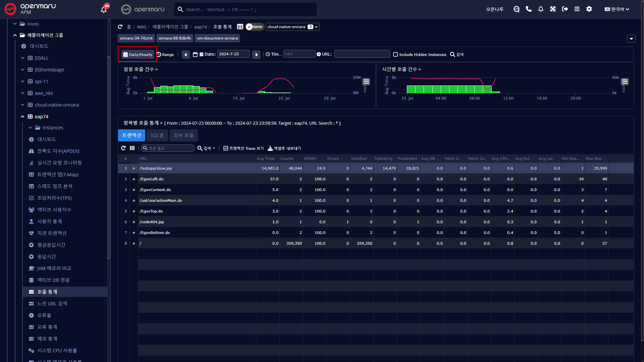Open the settings gear in header

(x=589, y=9)
